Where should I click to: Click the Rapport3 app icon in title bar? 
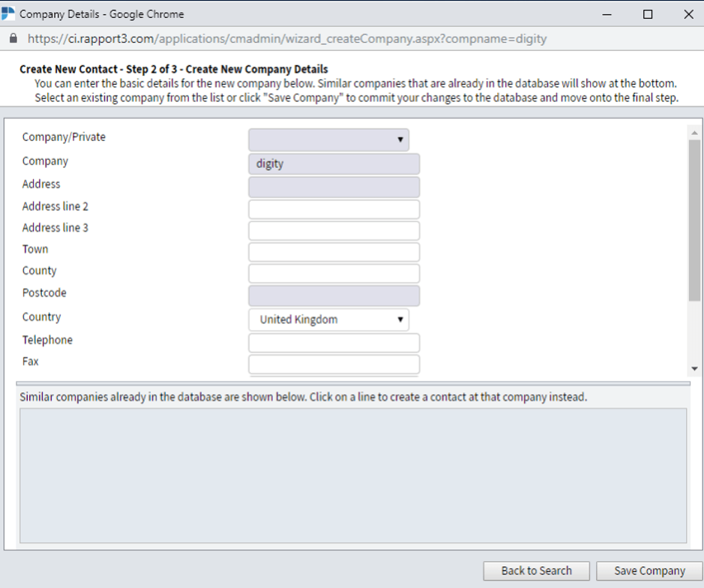coord(7,13)
